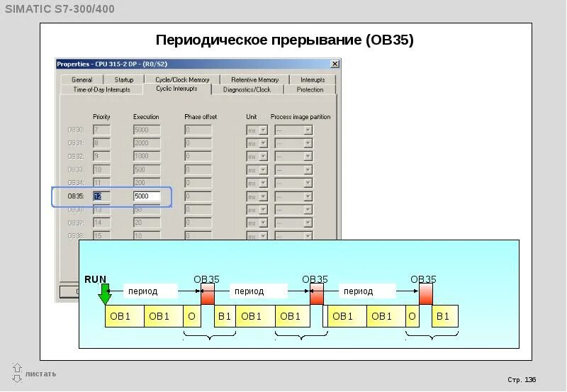This screenshot has width=567, height=392.
Task: Open OB30 process image partition dropdown
Action: [308, 130]
